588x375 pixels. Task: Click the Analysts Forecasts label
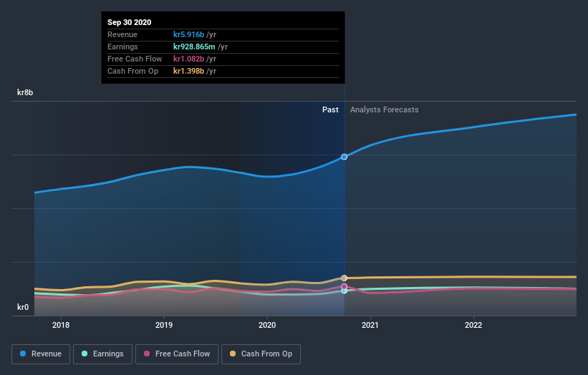click(x=385, y=109)
